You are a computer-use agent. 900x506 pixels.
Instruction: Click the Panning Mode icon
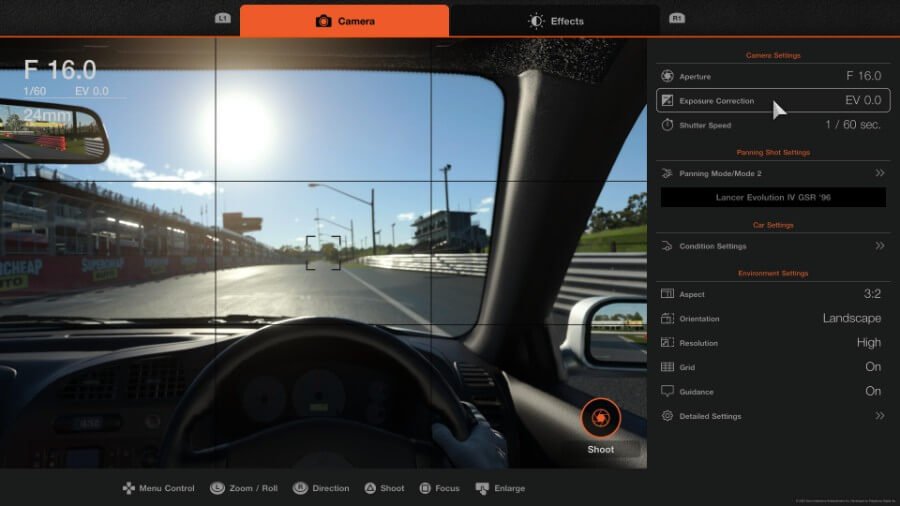coord(668,173)
